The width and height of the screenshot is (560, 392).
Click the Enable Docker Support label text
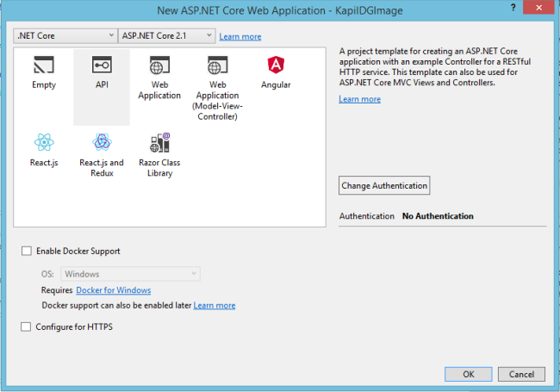point(78,251)
